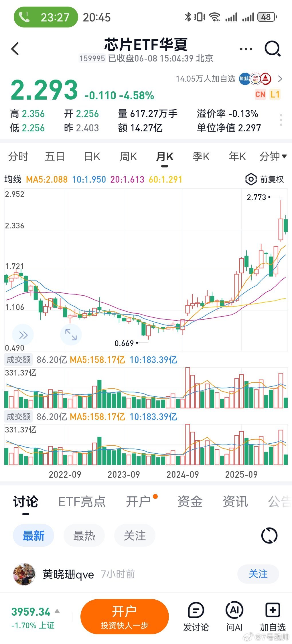Tap the Bluetooth status icon

pos(188,17)
